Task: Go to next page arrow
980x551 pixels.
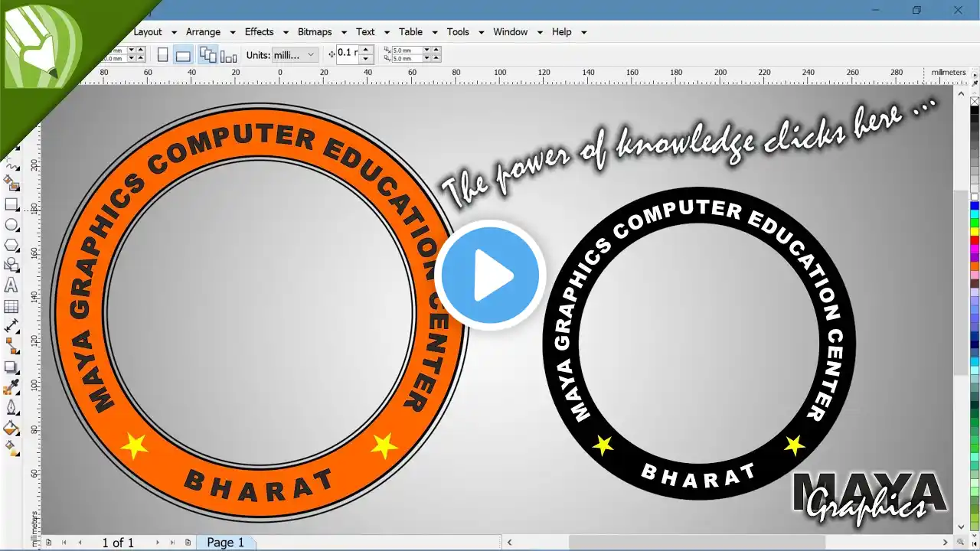Action: point(158,543)
